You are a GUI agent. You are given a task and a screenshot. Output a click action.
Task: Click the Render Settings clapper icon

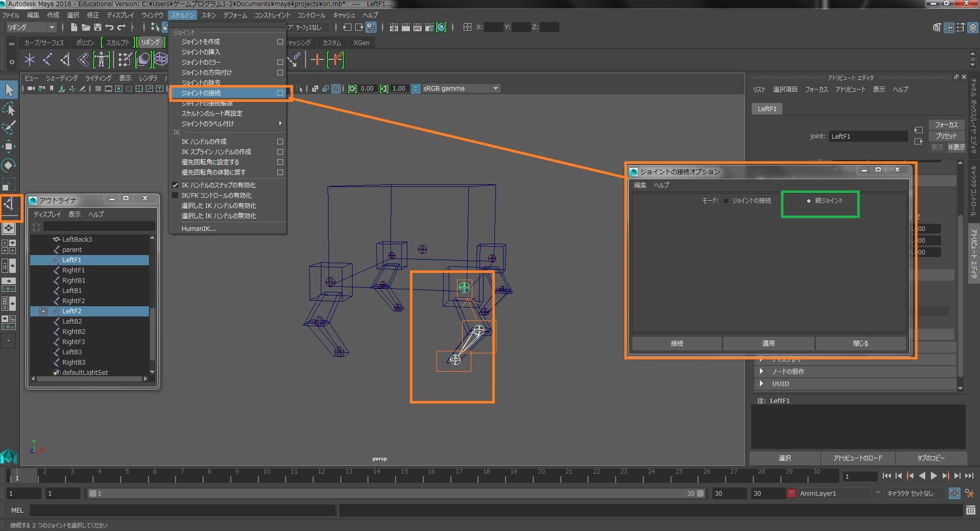[429, 27]
